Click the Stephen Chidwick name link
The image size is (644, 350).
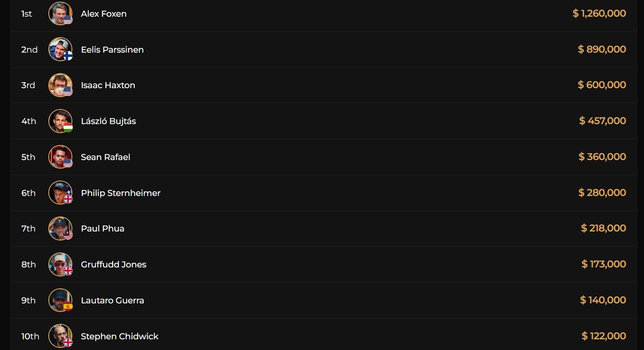click(119, 336)
